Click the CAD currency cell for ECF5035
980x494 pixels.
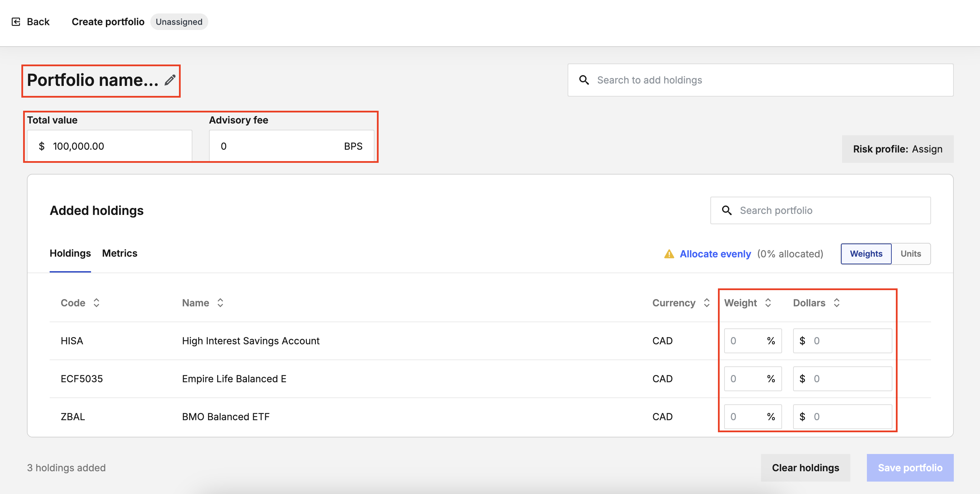(662, 379)
